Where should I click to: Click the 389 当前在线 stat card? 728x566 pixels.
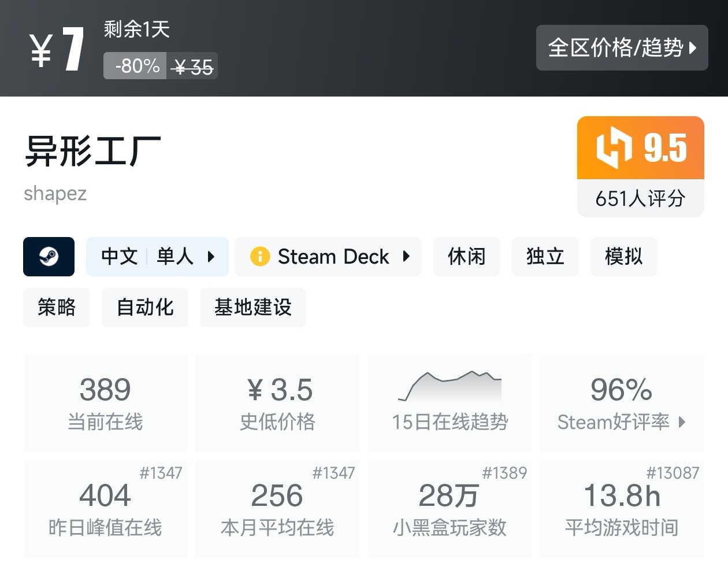(x=105, y=402)
